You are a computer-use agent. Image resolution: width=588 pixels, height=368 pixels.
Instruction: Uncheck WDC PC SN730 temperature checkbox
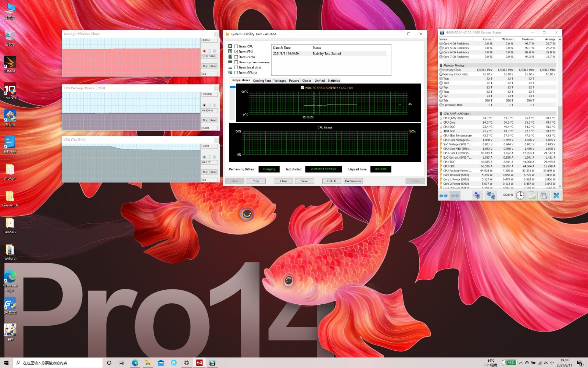tap(302, 88)
